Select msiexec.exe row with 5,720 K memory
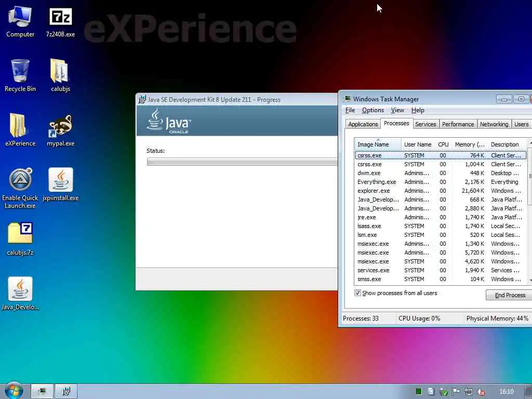The height and width of the screenshot is (399, 532). (x=441, y=252)
